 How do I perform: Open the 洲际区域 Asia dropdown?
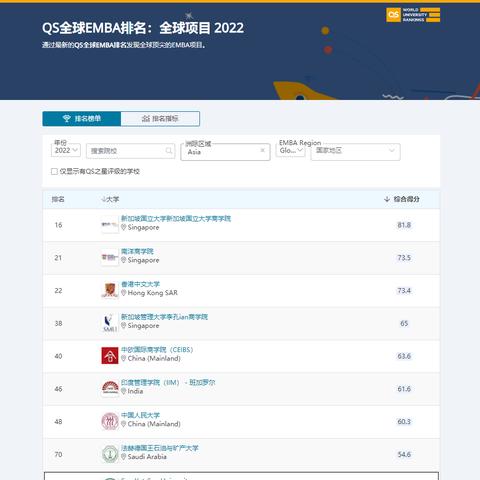(225, 152)
